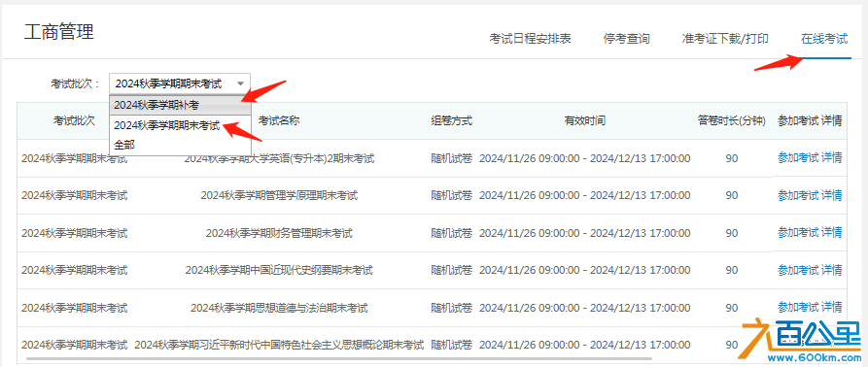
Task: Open 详情 for 思想道德与法治期末考试
Action: (x=831, y=307)
